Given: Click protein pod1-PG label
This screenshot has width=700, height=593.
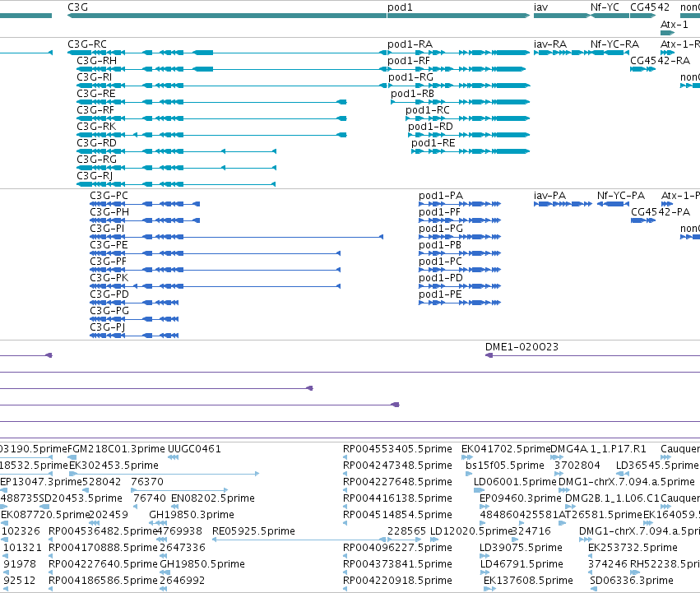Looking at the screenshot, I should (441, 228).
